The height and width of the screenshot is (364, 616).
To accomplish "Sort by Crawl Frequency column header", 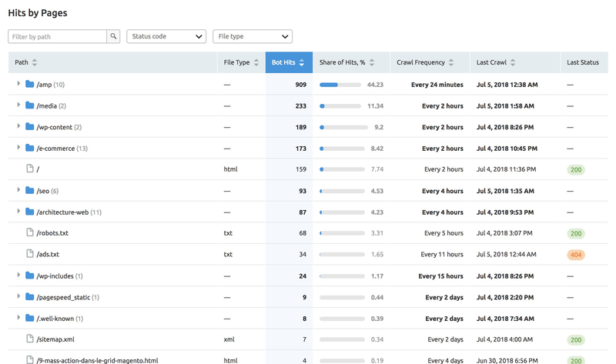I will pos(424,62).
